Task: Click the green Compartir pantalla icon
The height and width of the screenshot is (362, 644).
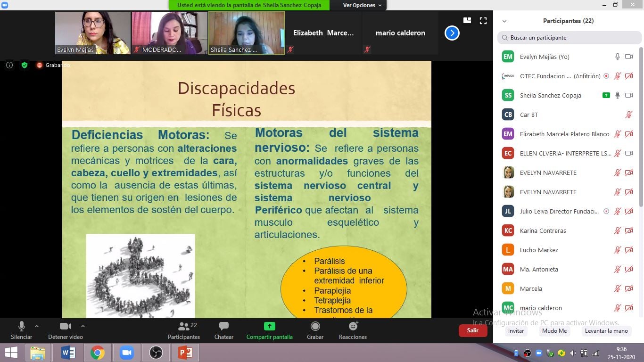Action: (269, 326)
